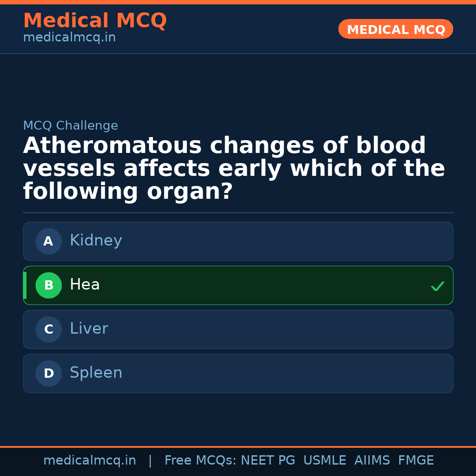Select the Kidney answer text
Screen dimensions: 476x476
coord(96,241)
